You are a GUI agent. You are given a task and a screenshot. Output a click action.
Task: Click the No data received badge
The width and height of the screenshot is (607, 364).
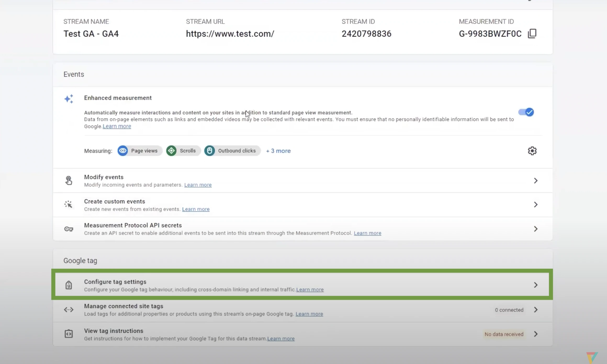(x=504, y=334)
